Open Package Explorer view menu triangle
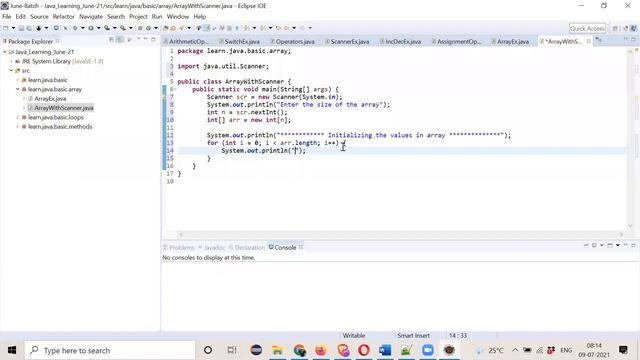Viewport: 640px width, 360px height. point(129,40)
